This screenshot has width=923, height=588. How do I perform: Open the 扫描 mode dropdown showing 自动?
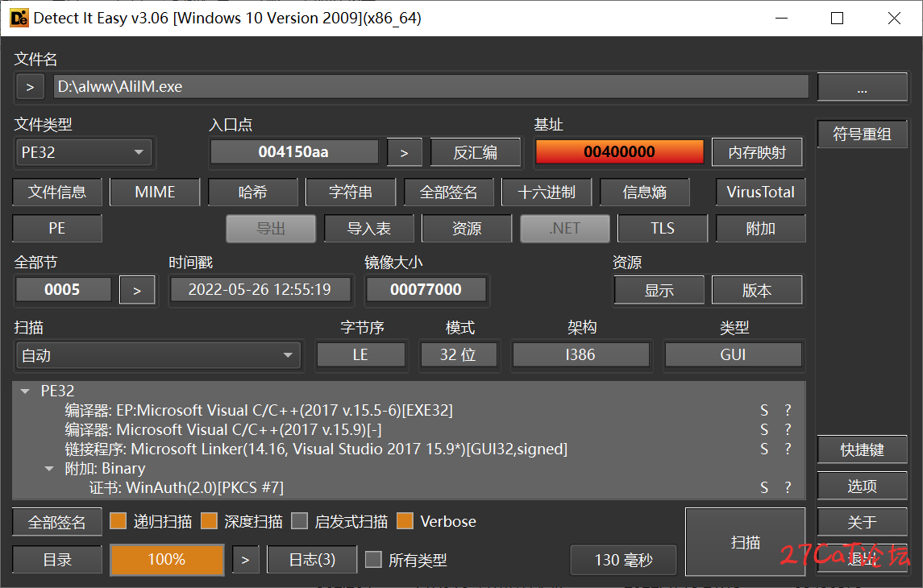pyautogui.click(x=158, y=355)
